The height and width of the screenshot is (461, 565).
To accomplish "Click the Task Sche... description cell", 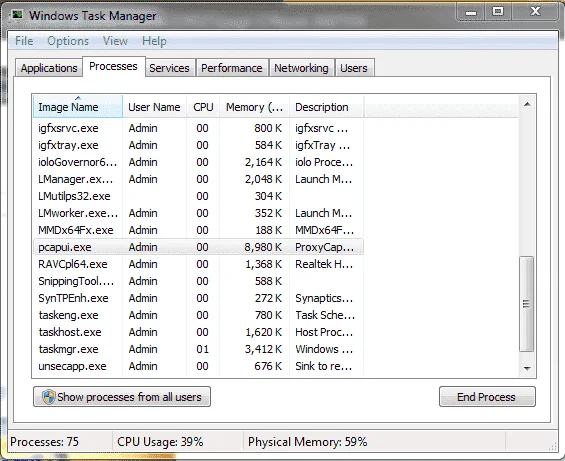I will pos(325,315).
